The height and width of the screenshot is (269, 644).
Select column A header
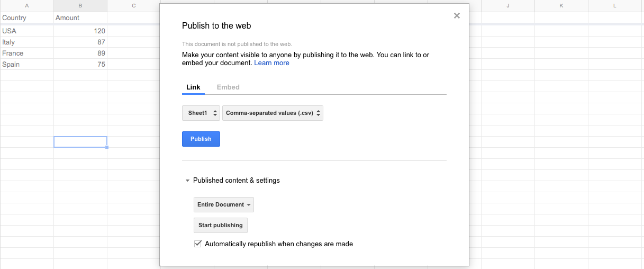[x=27, y=6]
